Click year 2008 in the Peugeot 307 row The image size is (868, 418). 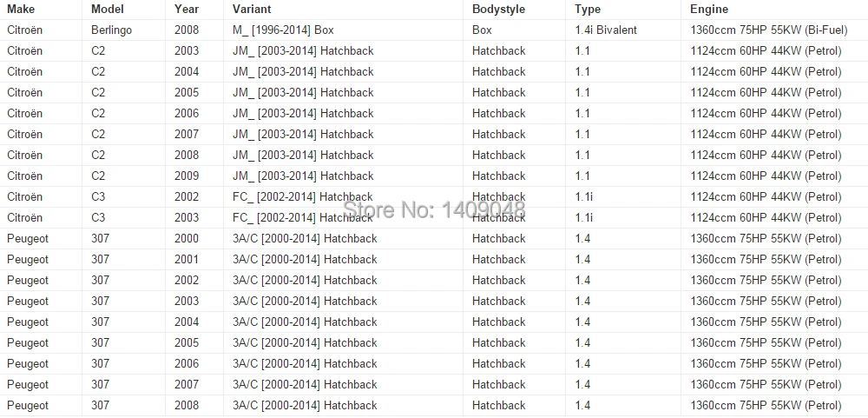pos(187,405)
